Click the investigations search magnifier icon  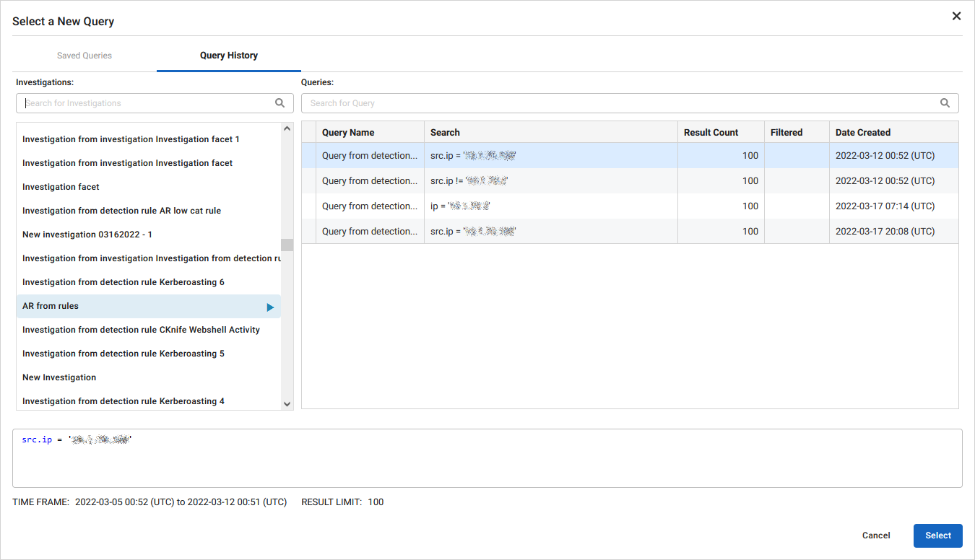click(279, 102)
